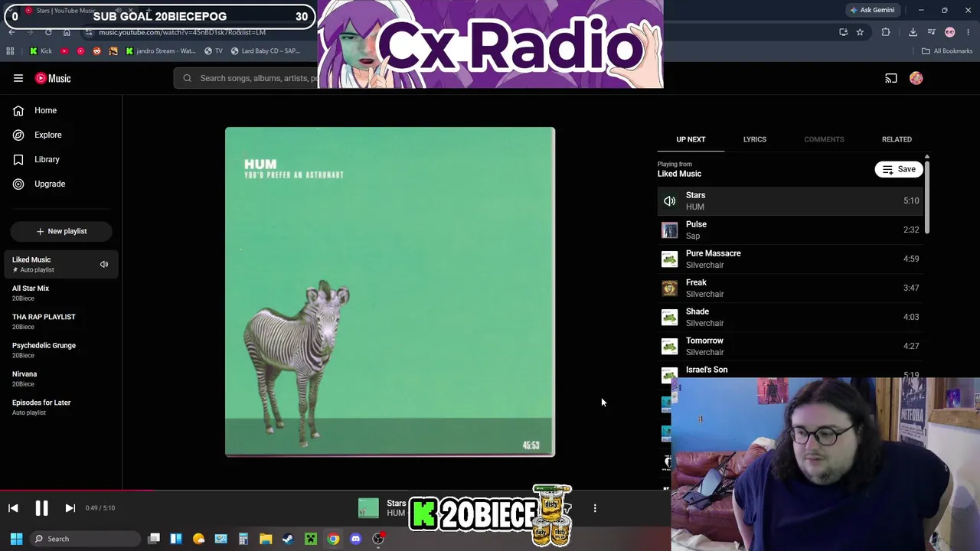Image resolution: width=980 pixels, height=551 pixels.
Task: Open the YouTube Music guide hamburger menu
Action: tap(18, 78)
